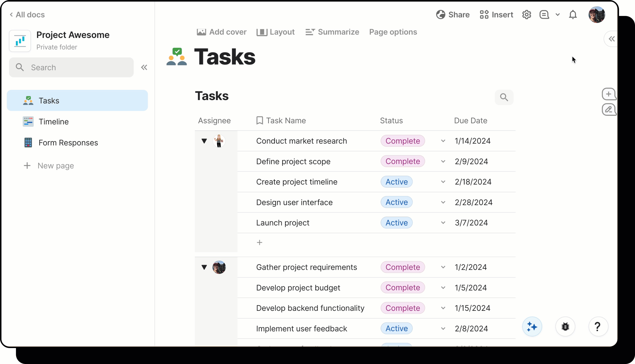Open the Form Responses page

point(68,143)
